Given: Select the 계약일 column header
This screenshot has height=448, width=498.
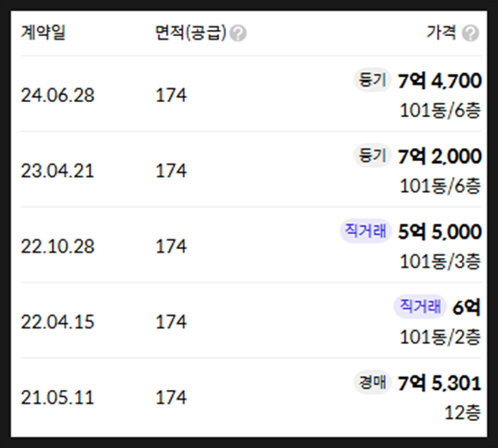Looking at the screenshot, I should point(43,33).
